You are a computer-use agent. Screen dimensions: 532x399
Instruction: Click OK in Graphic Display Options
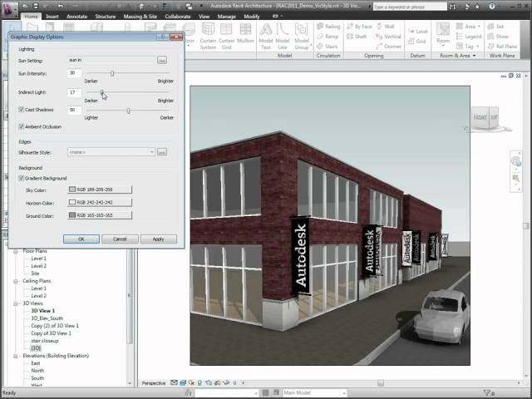[x=81, y=239]
